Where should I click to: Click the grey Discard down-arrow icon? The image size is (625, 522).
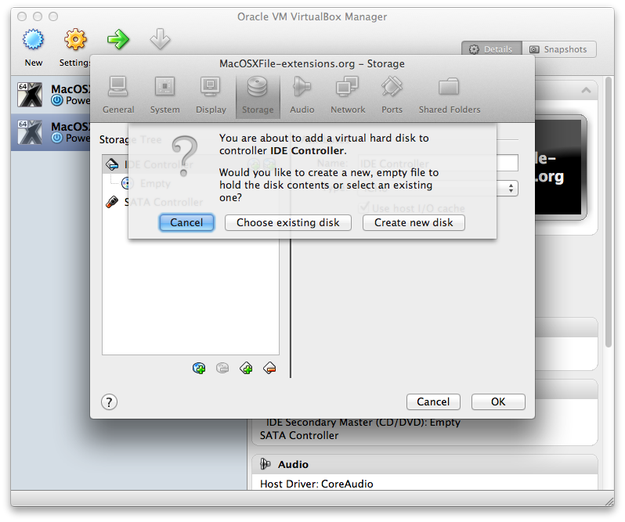(x=160, y=40)
